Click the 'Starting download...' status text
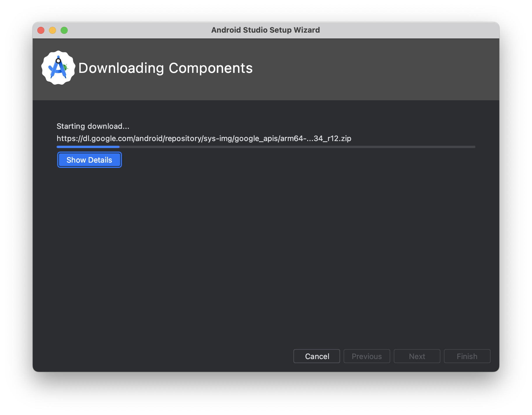This screenshot has height=415, width=532. coord(93,126)
